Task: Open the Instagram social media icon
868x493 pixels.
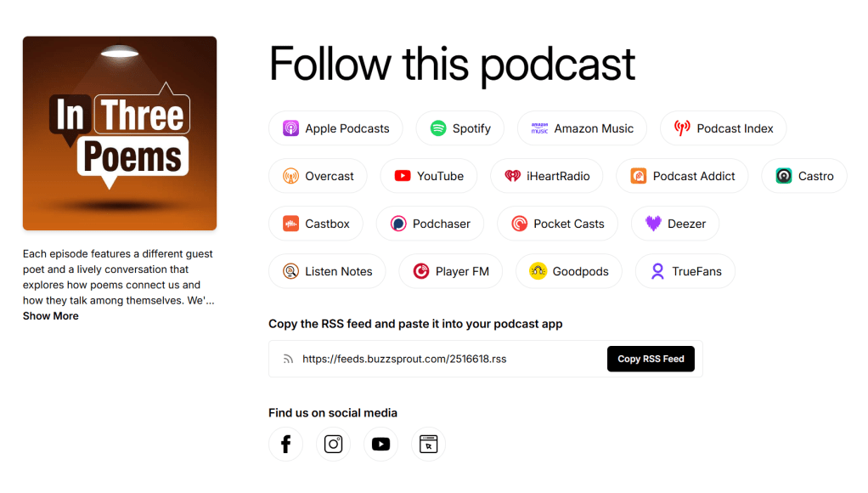Action: 333,444
